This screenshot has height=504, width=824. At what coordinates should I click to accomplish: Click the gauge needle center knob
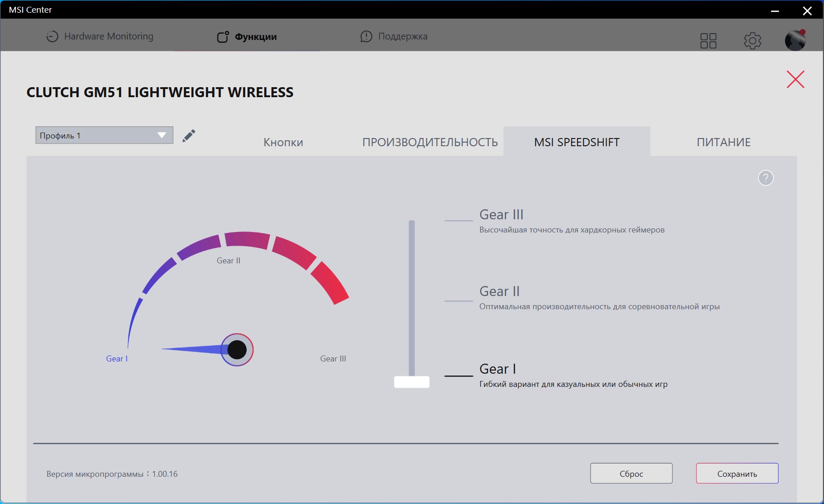(237, 350)
